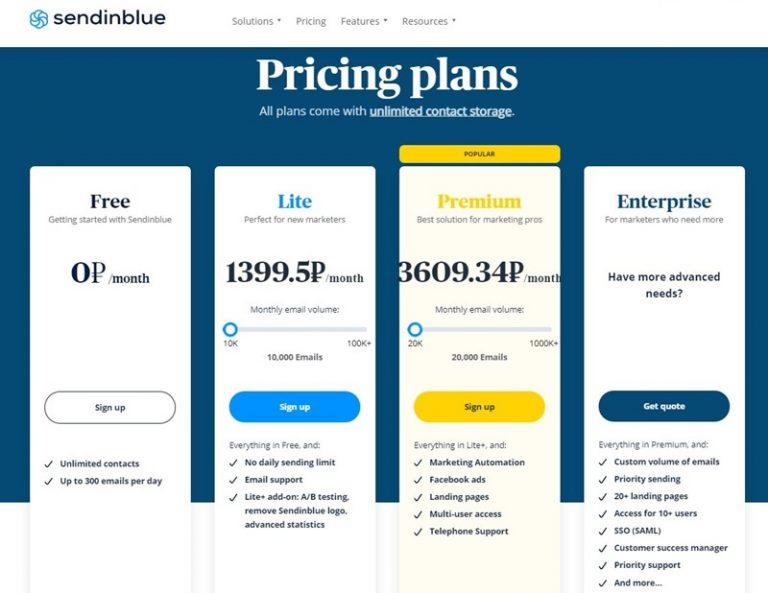Click the Enterprise Get quote button
Image resolution: width=768 pixels, height=593 pixels.
[664, 407]
